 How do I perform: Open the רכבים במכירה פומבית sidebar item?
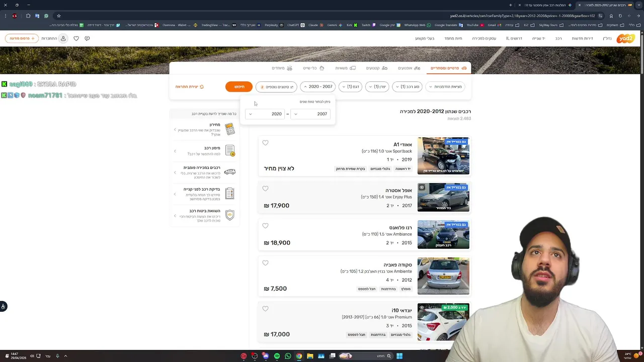click(x=205, y=172)
